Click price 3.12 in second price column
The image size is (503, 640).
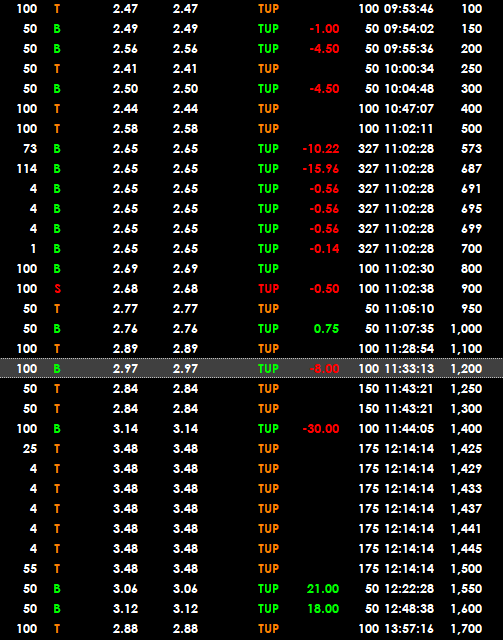click(185, 609)
